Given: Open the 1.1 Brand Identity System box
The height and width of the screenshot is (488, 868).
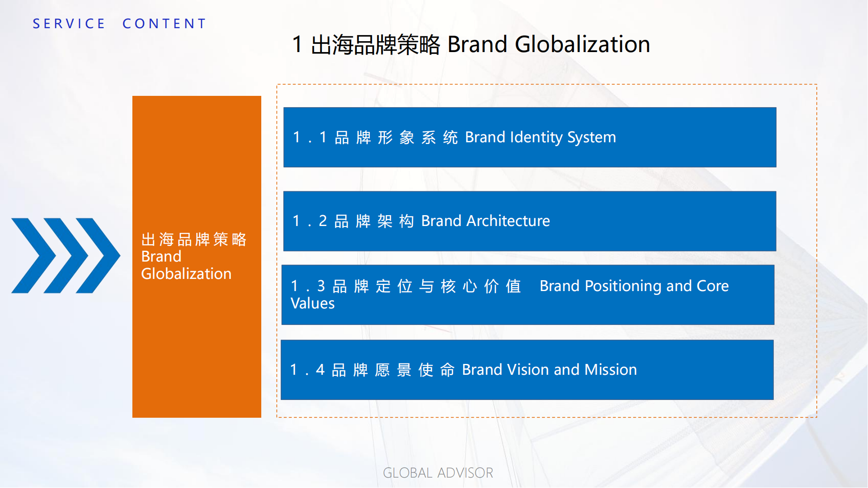Looking at the screenshot, I should pos(530,137).
